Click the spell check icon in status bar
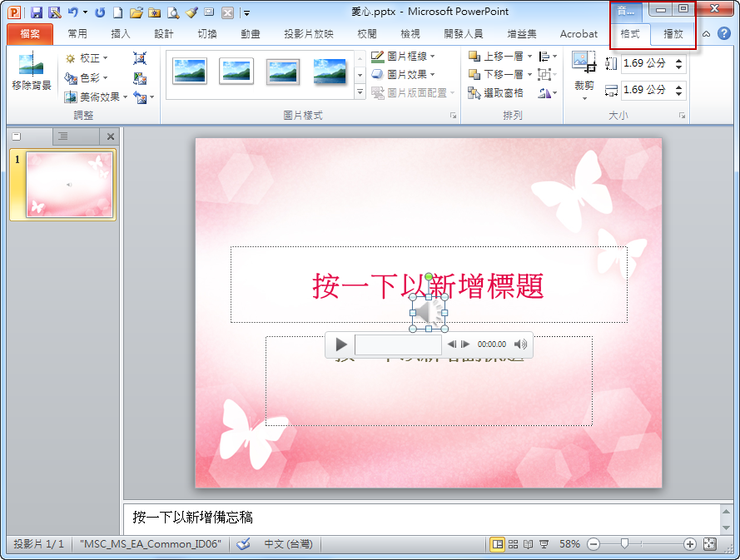Image resolution: width=740 pixels, height=560 pixels. click(x=244, y=544)
